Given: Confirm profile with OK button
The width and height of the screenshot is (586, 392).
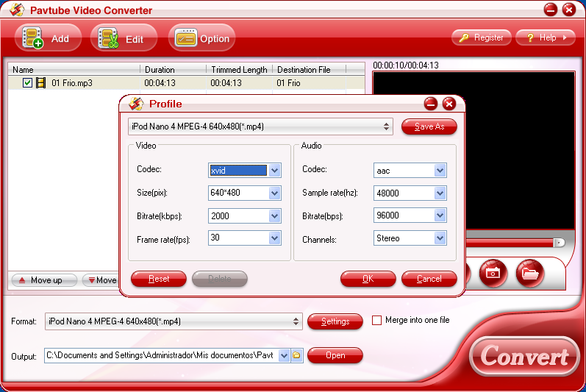Looking at the screenshot, I should [x=368, y=279].
